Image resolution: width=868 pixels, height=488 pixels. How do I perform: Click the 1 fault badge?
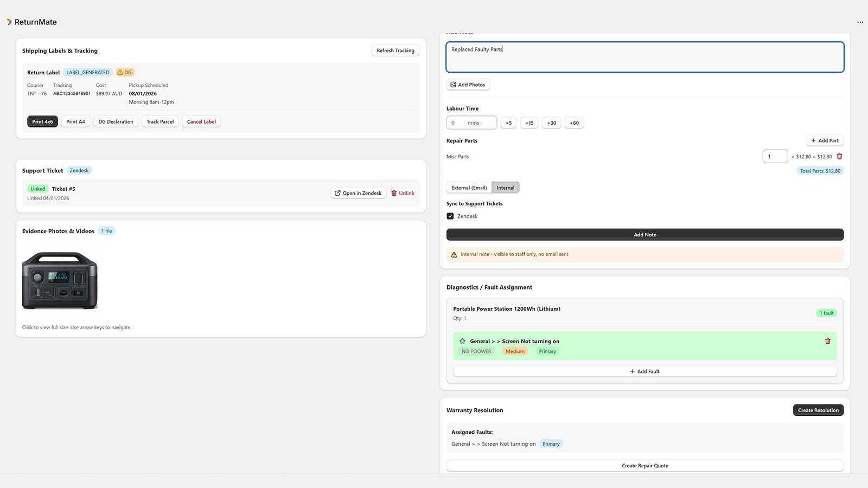click(827, 313)
